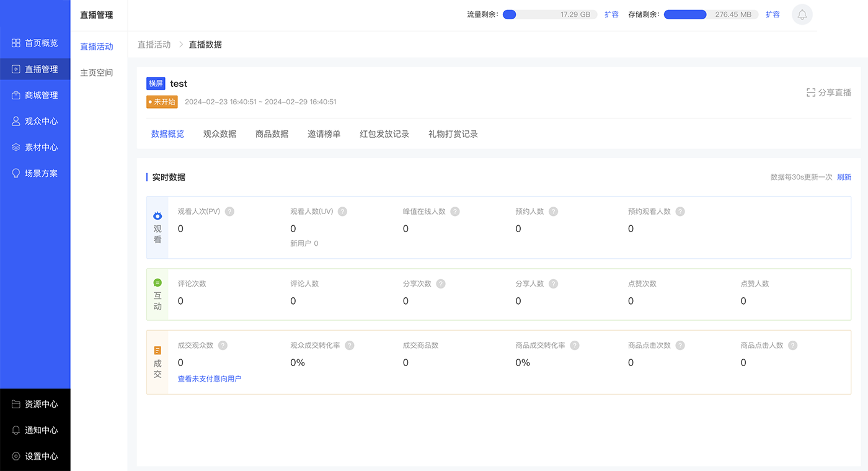This screenshot has height=471, width=868.
Task: Switch to the 红包发放记录 tab
Action: tap(384, 134)
